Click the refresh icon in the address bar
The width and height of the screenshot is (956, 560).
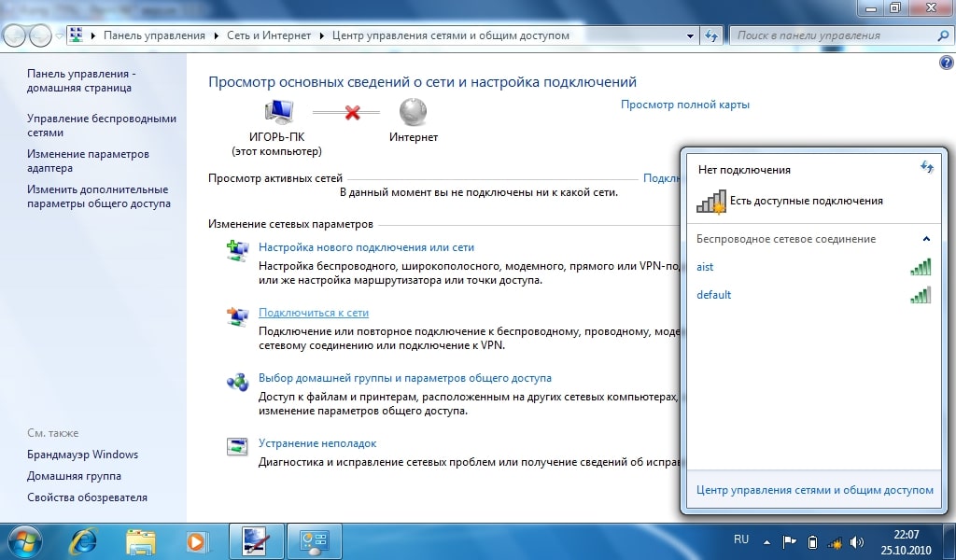710,36
